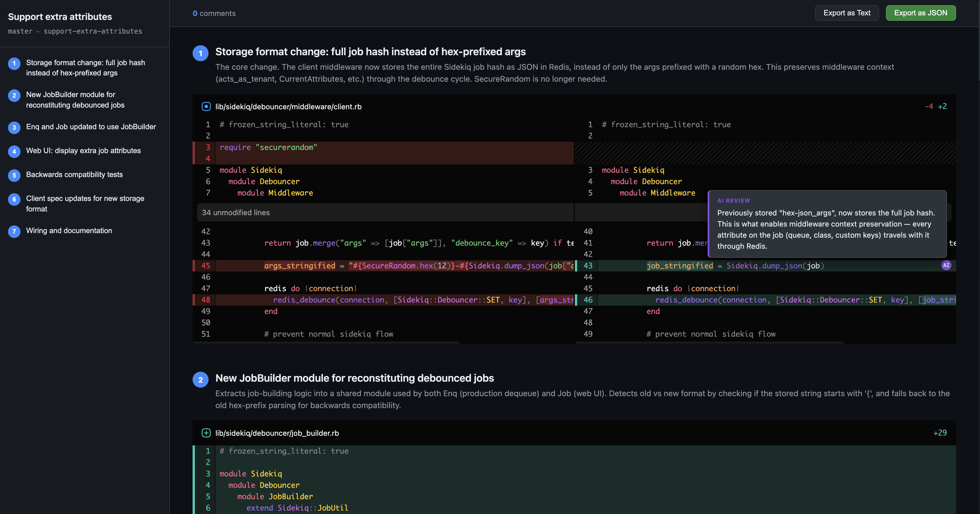Click the left diff horizontal scrollbar
980x514 pixels.
326,343
